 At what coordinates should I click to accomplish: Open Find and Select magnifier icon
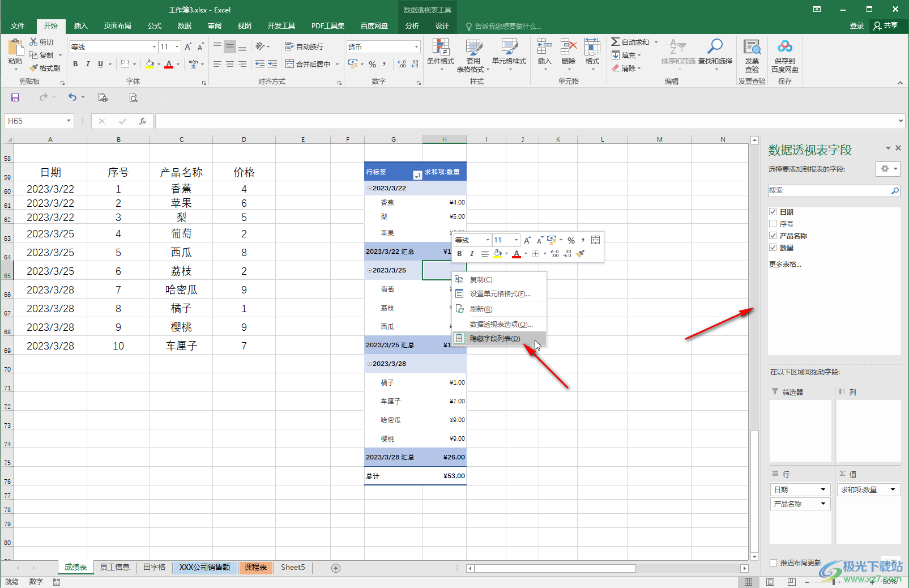[x=715, y=47]
